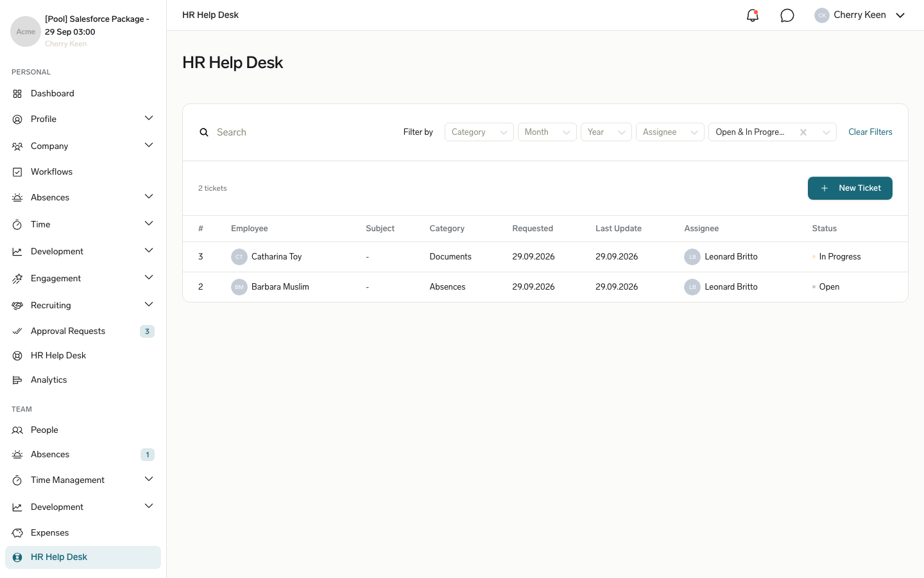Viewport: 924px width, 578px height.
Task: Click the Approval Requests badge 3
Action: 147,331
